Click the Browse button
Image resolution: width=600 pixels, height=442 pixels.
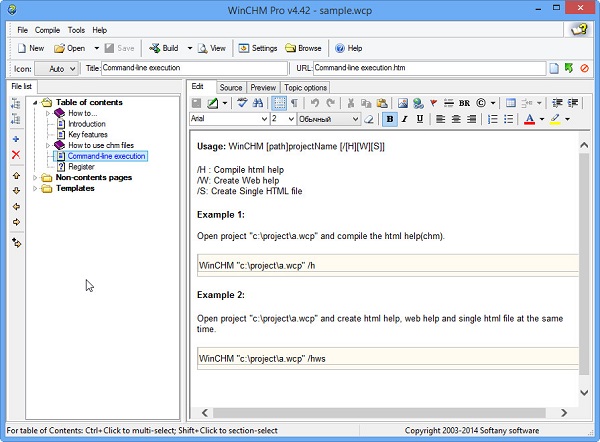[x=303, y=48]
